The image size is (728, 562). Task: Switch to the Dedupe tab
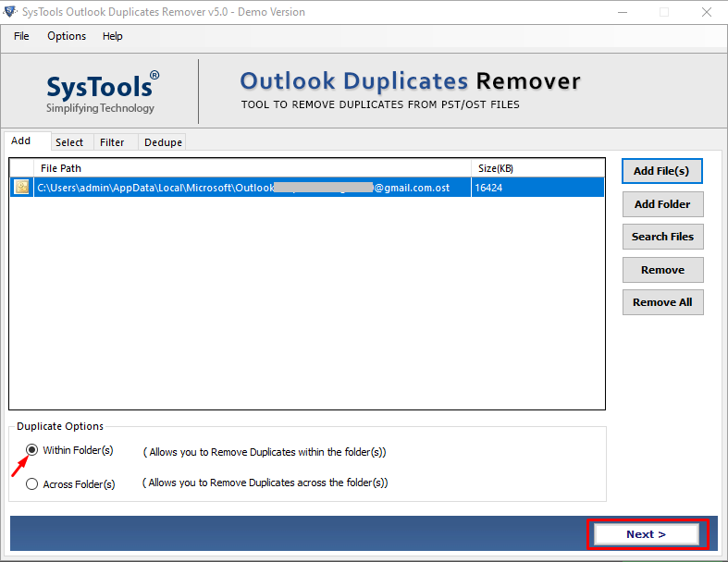(163, 142)
